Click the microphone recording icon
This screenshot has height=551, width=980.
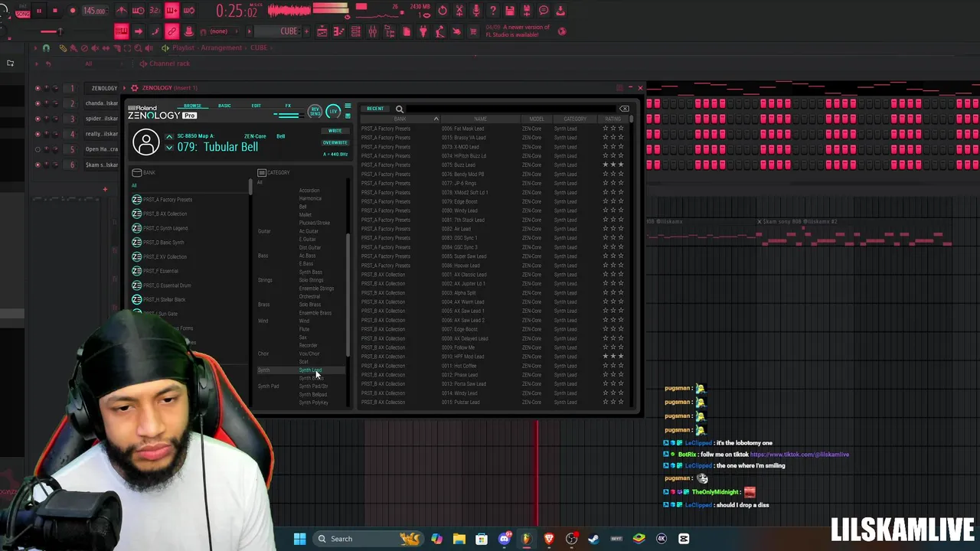(x=476, y=11)
